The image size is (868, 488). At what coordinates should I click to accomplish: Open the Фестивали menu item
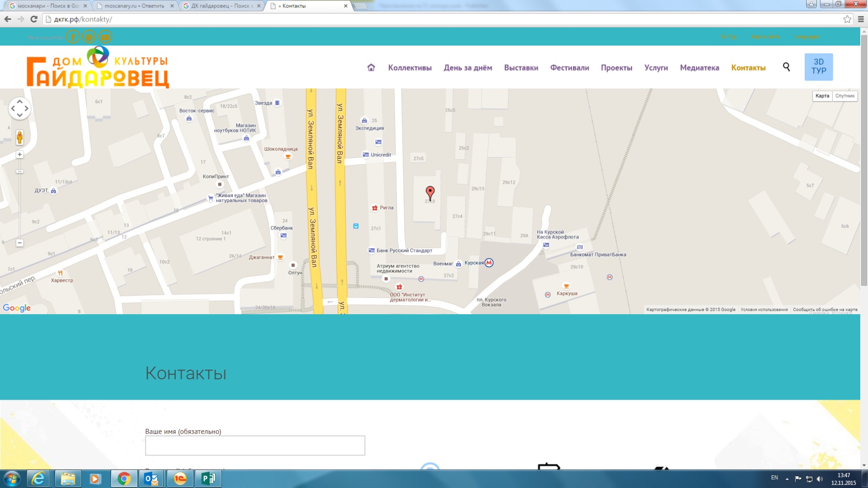coord(569,67)
